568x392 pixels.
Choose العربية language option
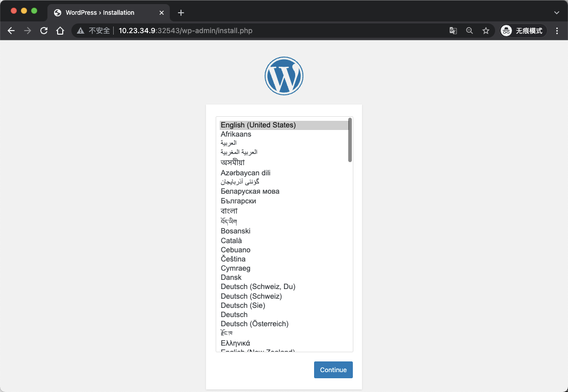pos(284,143)
